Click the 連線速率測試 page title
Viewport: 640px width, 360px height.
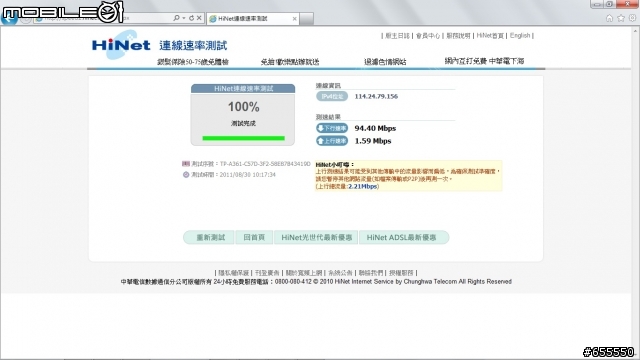pyautogui.click(x=193, y=45)
